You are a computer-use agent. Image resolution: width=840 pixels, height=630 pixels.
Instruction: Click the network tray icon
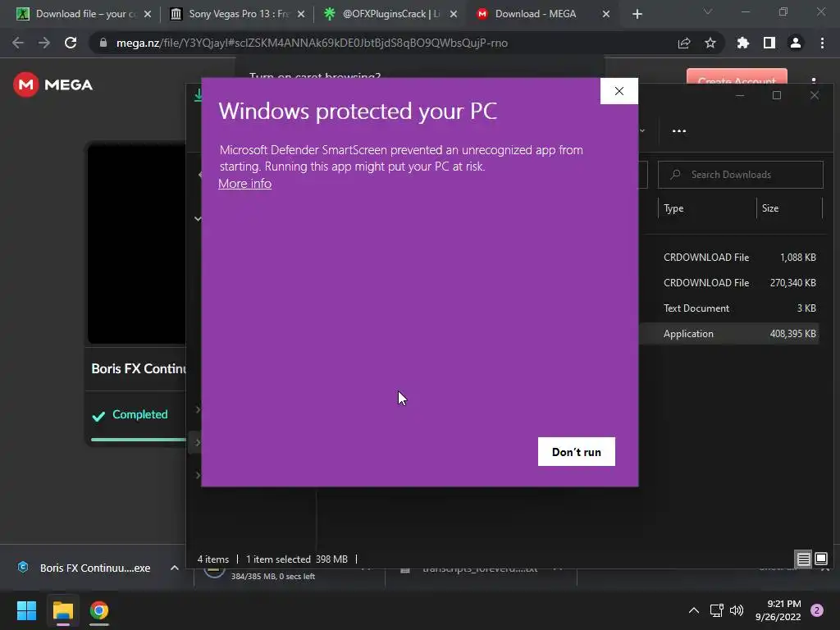[716, 610]
